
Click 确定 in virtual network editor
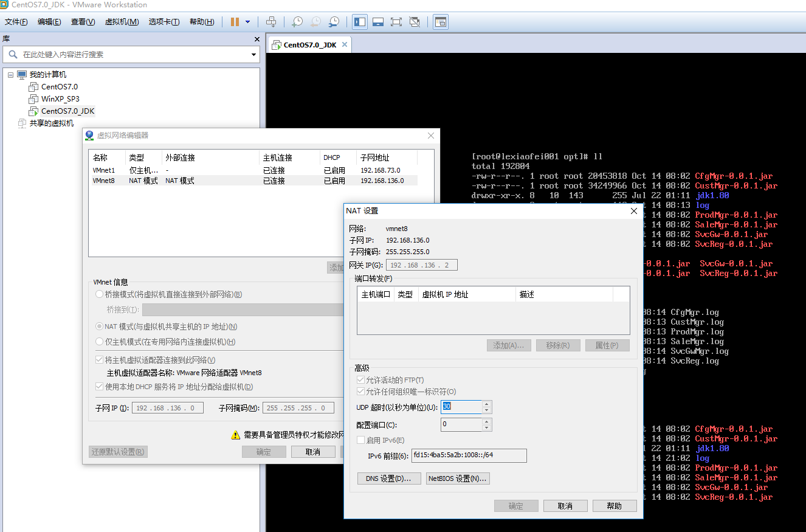point(264,452)
